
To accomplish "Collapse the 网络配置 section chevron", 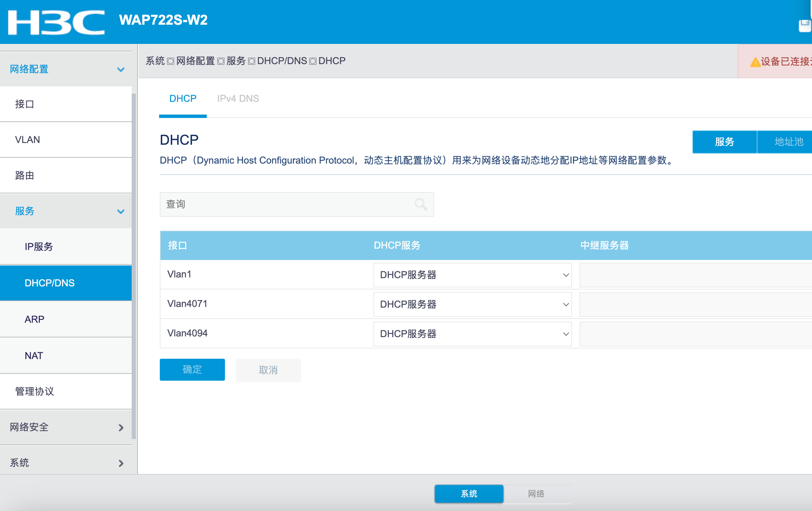I will click(121, 70).
